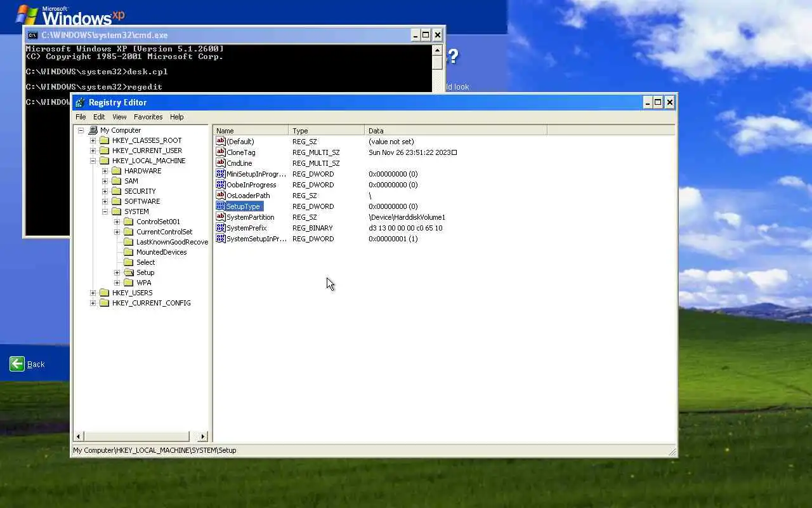
Task: Sort values by the Type column header
Action: point(326,131)
